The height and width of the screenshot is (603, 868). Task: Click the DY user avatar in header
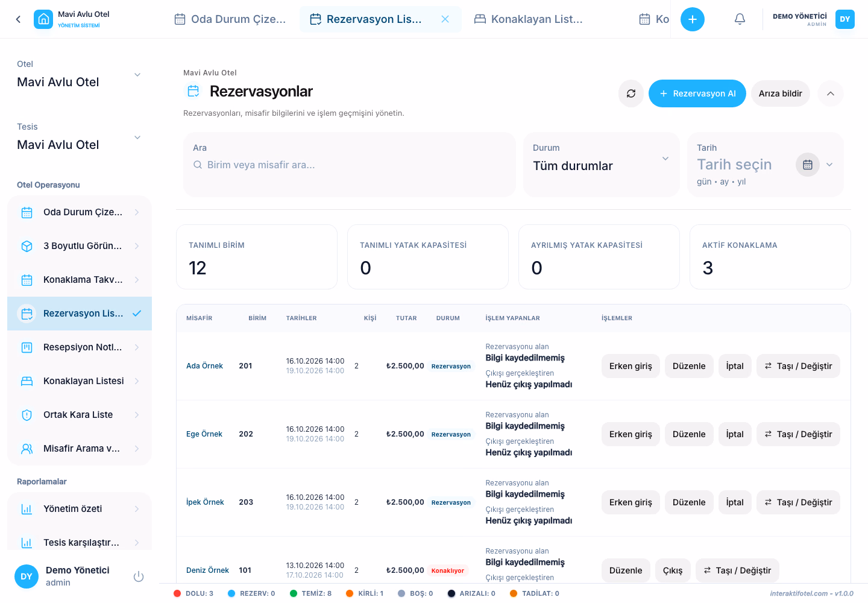[845, 19]
